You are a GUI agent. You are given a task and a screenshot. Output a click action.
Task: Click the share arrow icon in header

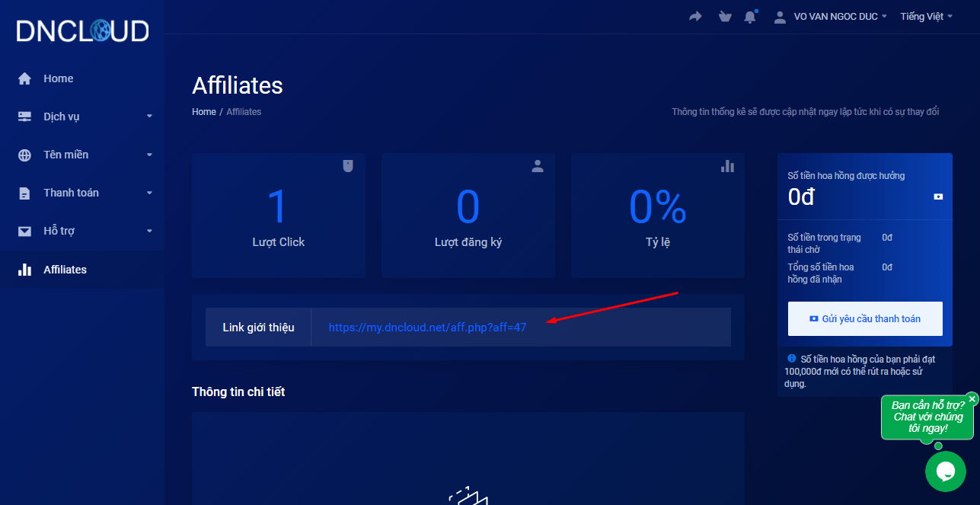(695, 17)
